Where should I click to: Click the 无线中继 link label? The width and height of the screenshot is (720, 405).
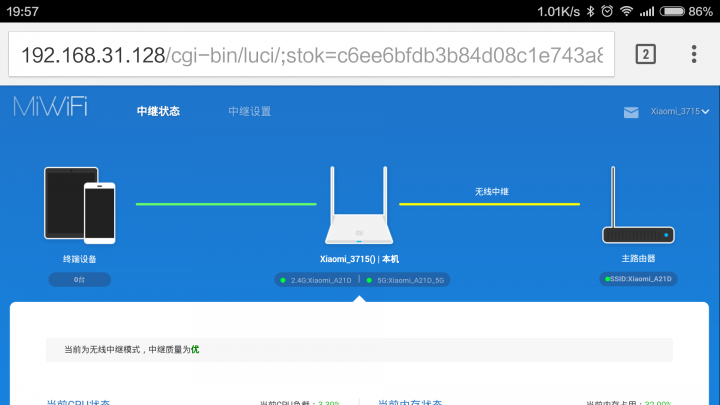(491, 191)
